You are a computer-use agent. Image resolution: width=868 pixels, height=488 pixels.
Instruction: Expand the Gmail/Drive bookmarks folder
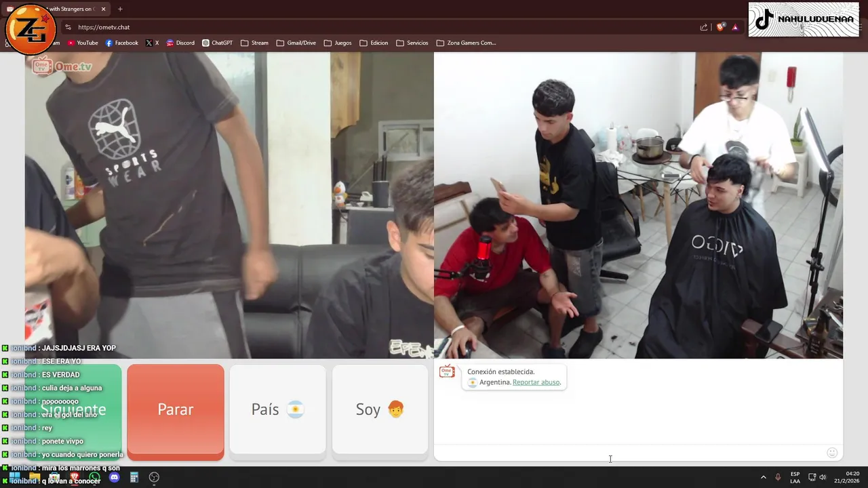coord(296,43)
